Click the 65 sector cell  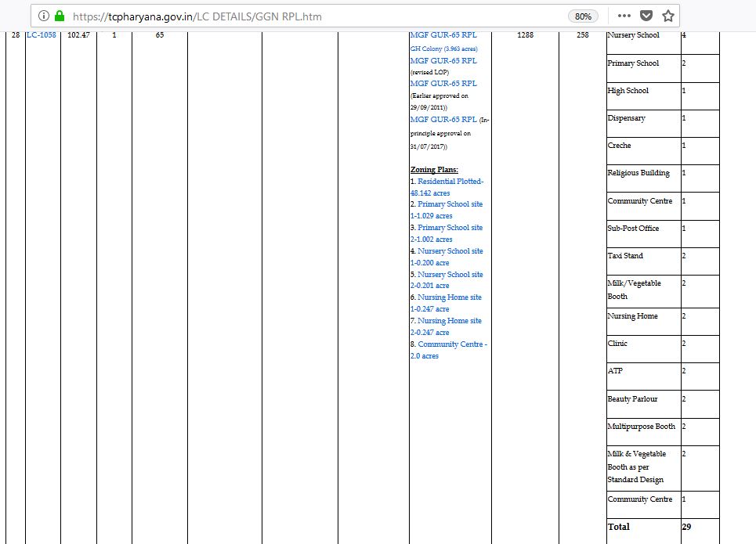[x=160, y=34]
